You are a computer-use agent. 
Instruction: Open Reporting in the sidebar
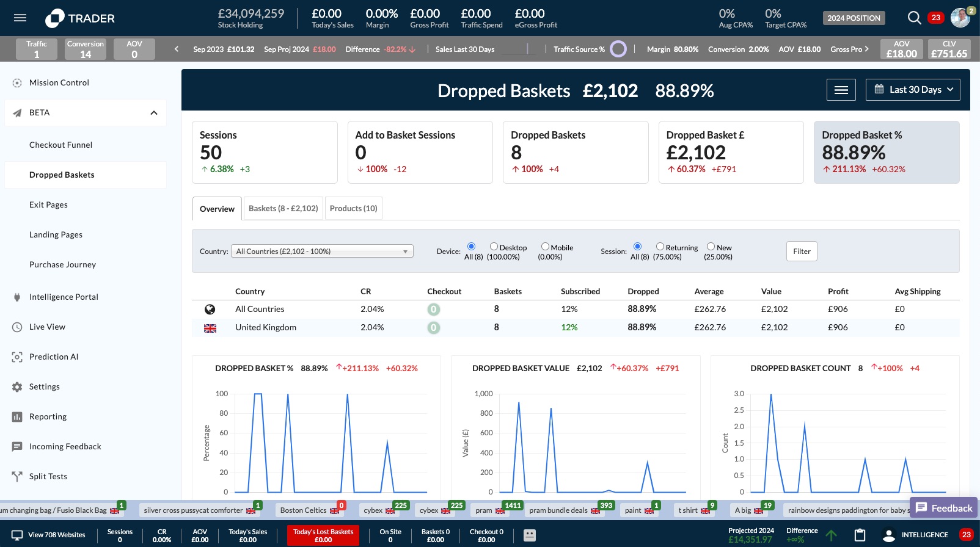(48, 416)
